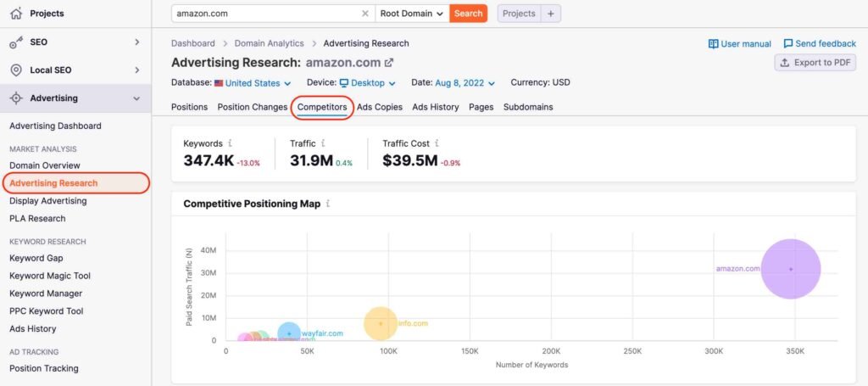
Task: Open the Root Domain dropdown
Action: pos(411,14)
